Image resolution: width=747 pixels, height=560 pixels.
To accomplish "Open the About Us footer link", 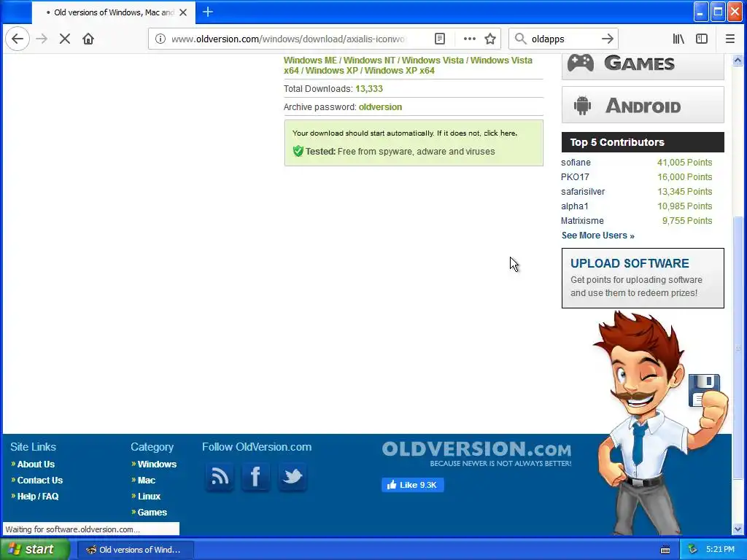I will click(36, 464).
